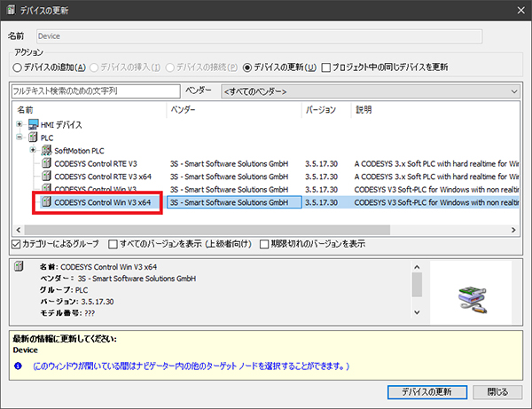Select the デバイスの更新(U) radio button
532x409 pixels.
pos(247,67)
